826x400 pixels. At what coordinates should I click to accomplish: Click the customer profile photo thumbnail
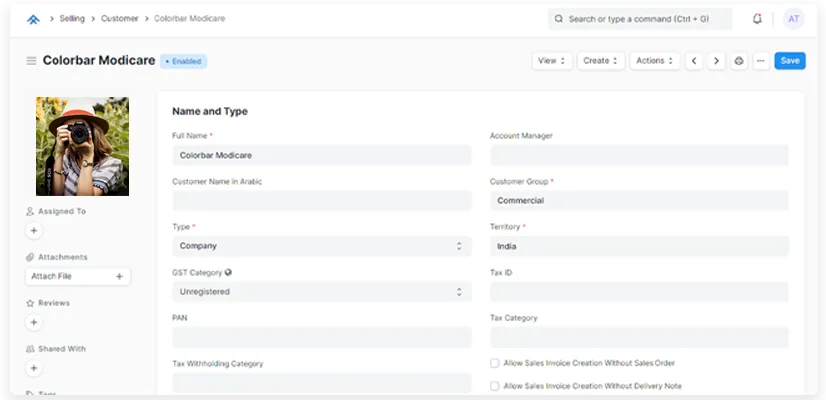click(82, 146)
